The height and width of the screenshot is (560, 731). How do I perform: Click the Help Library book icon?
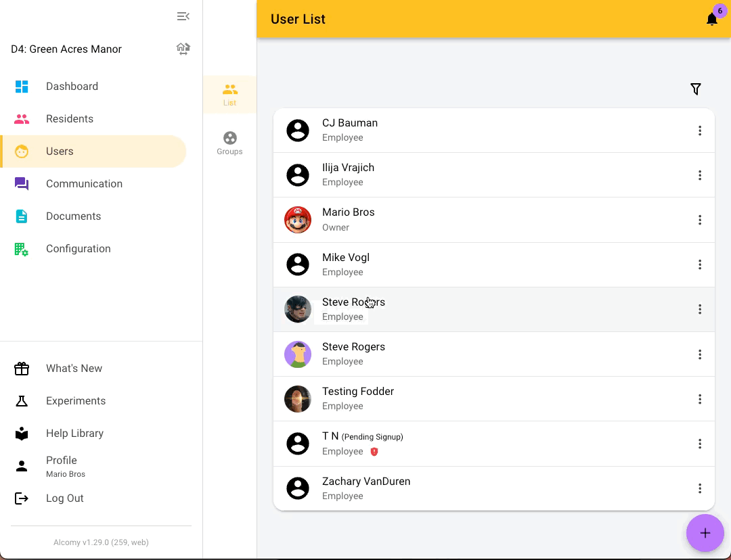(x=22, y=434)
